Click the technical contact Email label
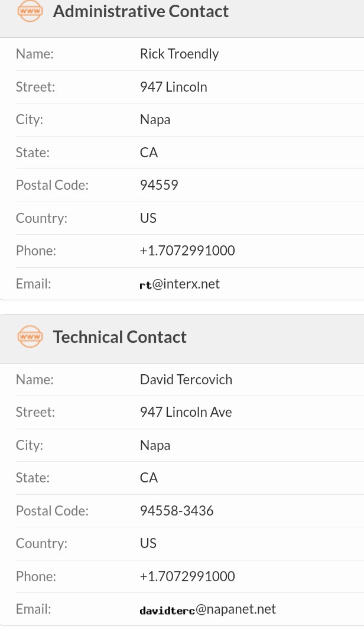Screen dimensions: 364x629 pyautogui.click(x=34, y=609)
